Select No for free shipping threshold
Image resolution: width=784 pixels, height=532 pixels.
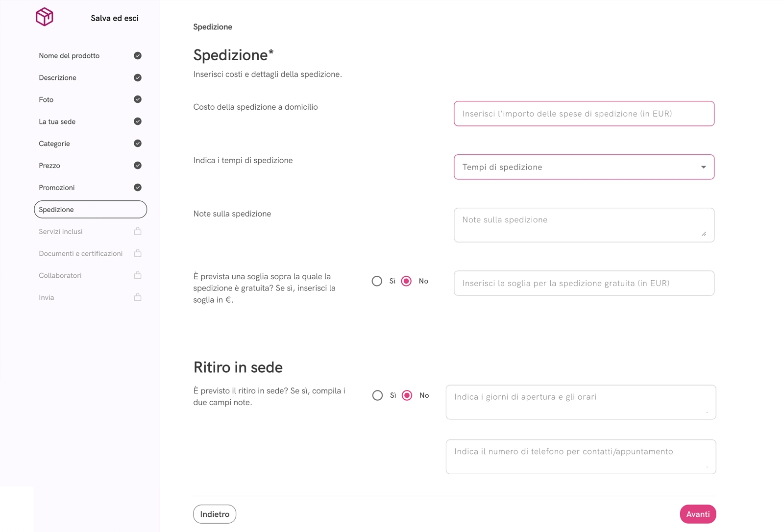point(407,281)
